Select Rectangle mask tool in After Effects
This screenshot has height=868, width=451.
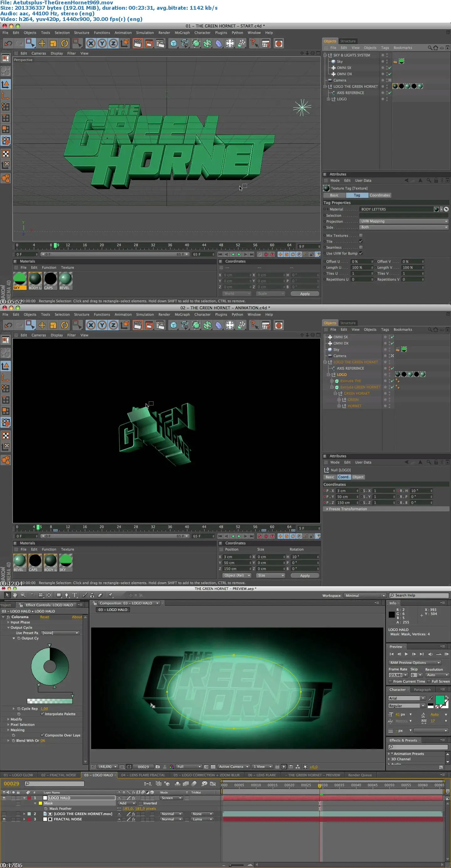point(59,595)
